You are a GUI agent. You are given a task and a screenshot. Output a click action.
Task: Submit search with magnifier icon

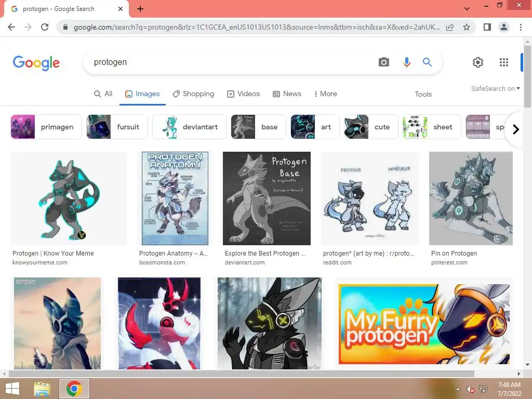coord(427,62)
